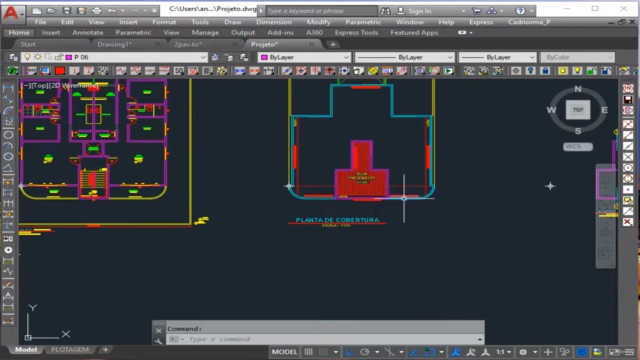Image resolution: width=640 pixels, height=360 pixels.
Task: Click the magenta layer color swatch for P 06
Action: click(x=69, y=57)
